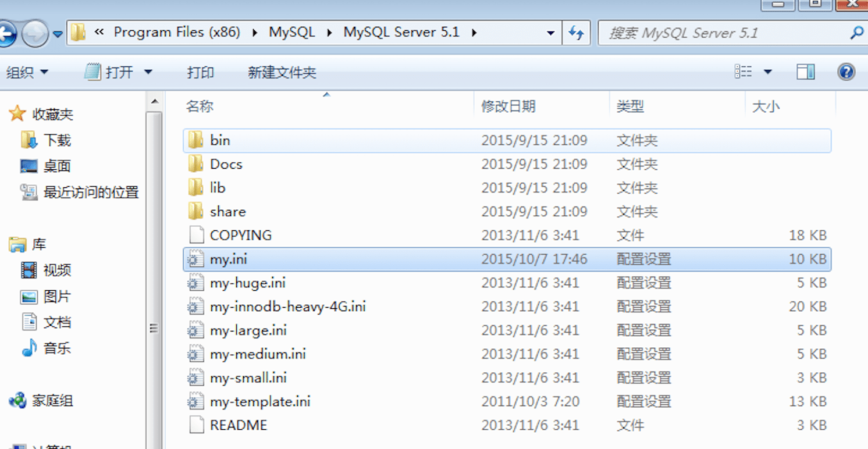This screenshot has width=868, height=449.
Task: Click the Back navigation button
Action: [x=7, y=33]
